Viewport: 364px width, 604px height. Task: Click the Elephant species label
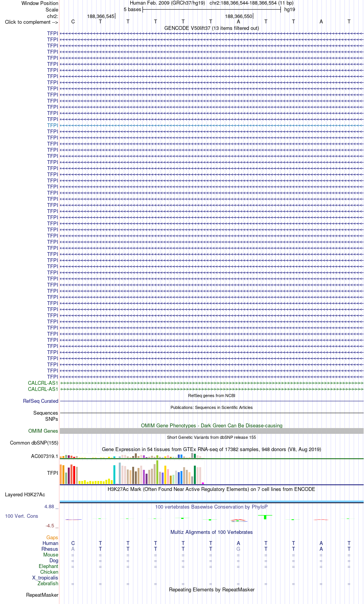[48, 566]
